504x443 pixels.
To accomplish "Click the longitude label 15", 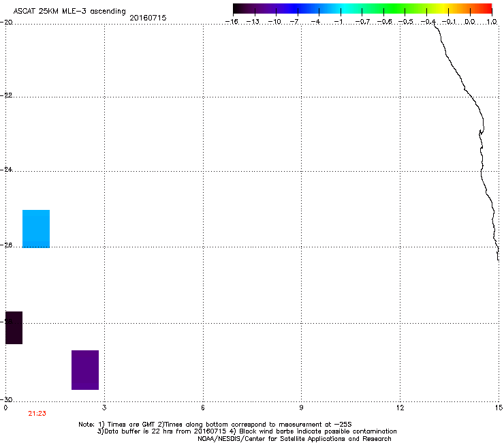I will pos(499,408).
